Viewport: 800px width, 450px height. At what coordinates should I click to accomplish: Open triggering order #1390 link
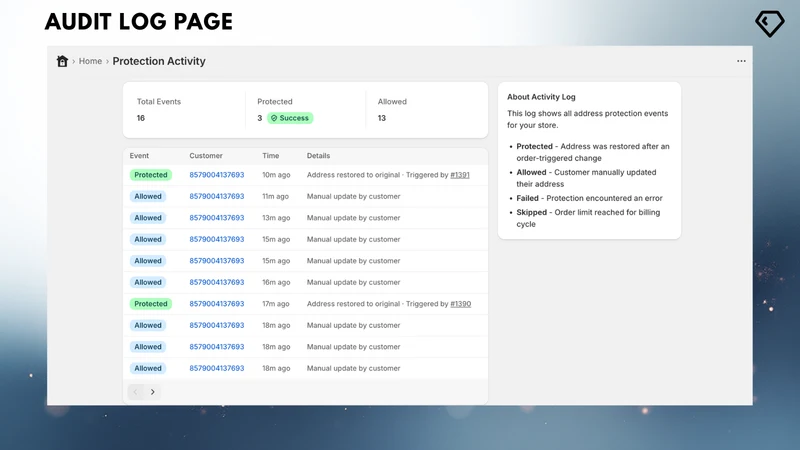(x=461, y=304)
